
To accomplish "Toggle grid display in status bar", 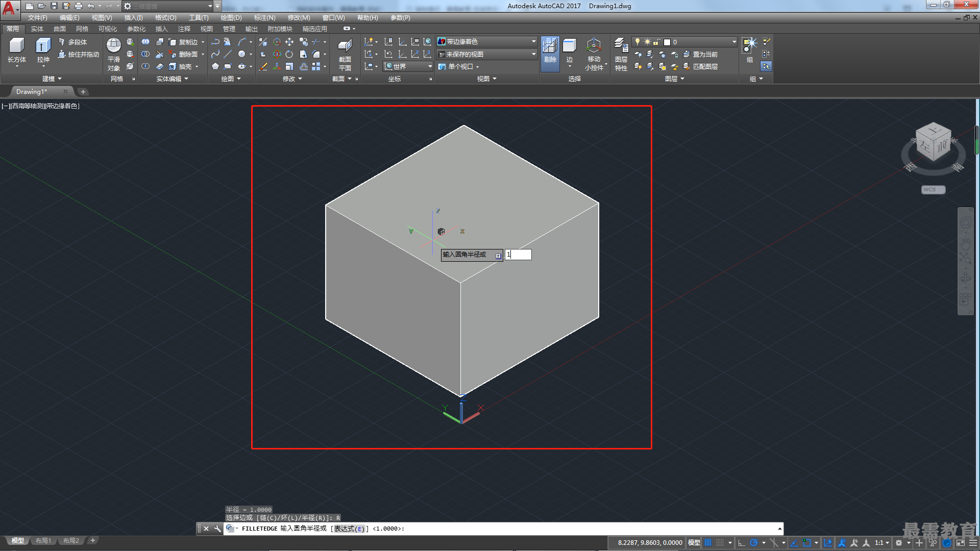I will [x=708, y=543].
